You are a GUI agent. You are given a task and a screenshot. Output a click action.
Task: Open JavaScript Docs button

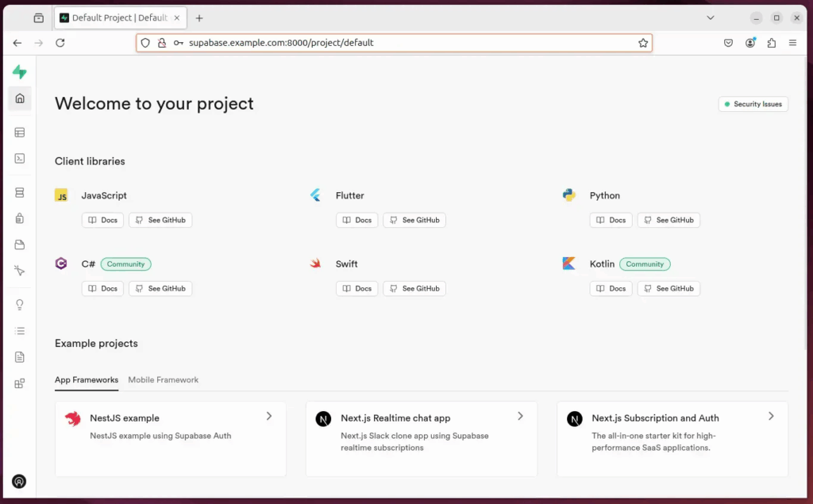[x=102, y=221]
